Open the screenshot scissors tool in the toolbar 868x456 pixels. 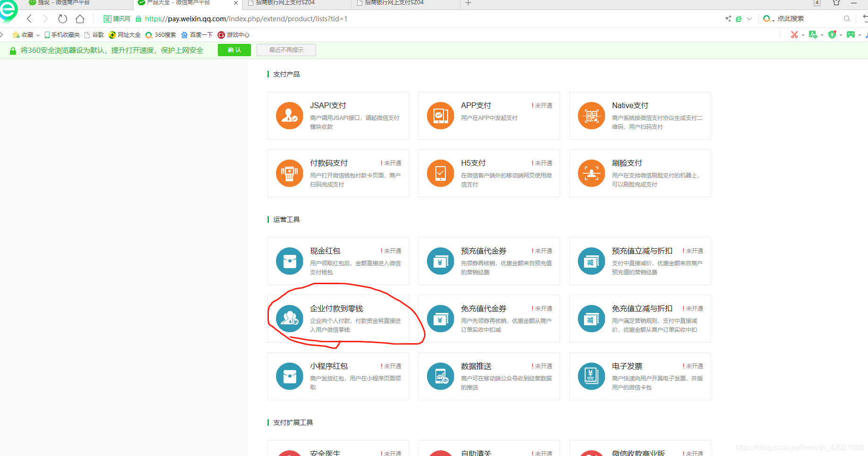(795, 34)
